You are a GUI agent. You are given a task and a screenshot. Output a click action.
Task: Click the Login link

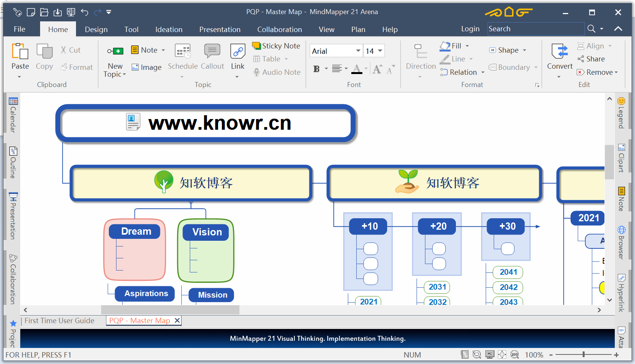(470, 29)
